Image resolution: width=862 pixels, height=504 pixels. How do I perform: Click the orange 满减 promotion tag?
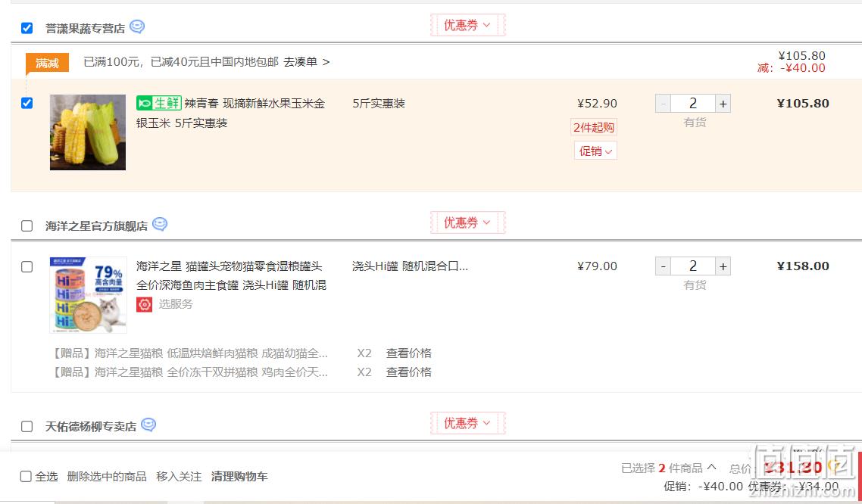[x=47, y=63]
